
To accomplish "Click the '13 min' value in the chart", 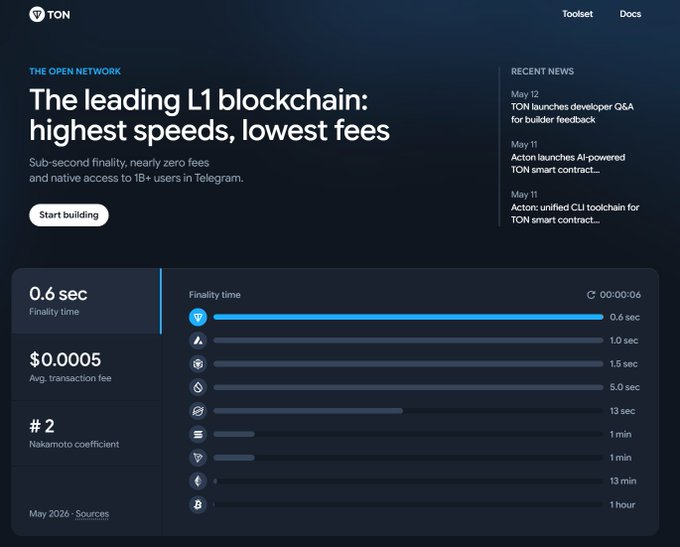I will [x=623, y=481].
